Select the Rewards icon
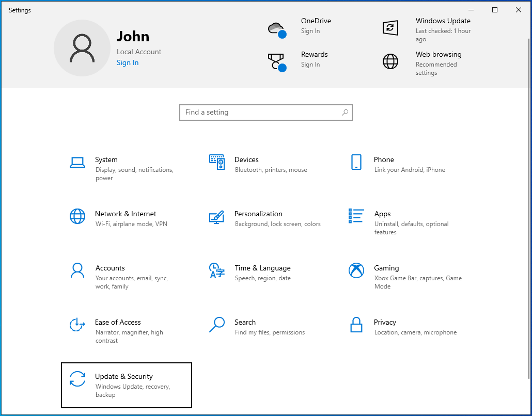The height and width of the screenshot is (416, 532). point(277,61)
